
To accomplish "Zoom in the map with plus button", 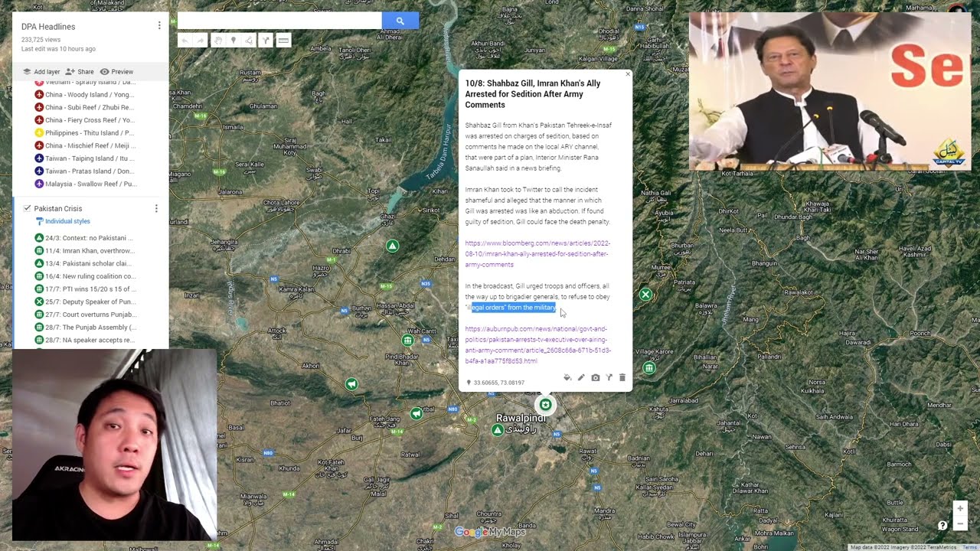I will click(x=959, y=509).
